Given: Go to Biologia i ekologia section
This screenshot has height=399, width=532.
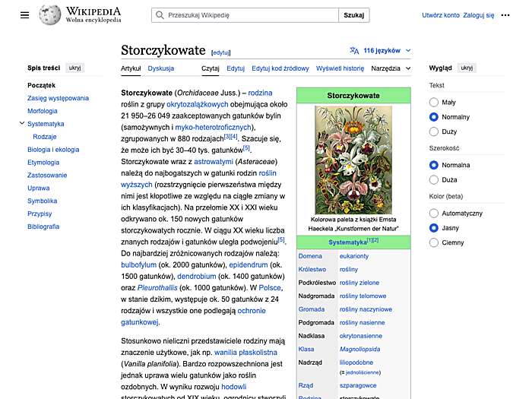Looking at the screenshot, I should (x=53, y=150).
